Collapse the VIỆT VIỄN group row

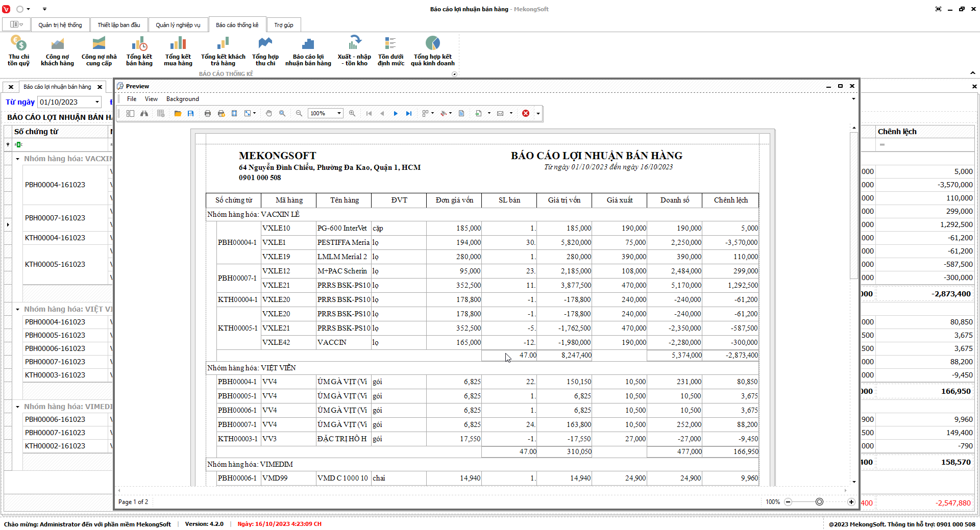click(18, 310)
